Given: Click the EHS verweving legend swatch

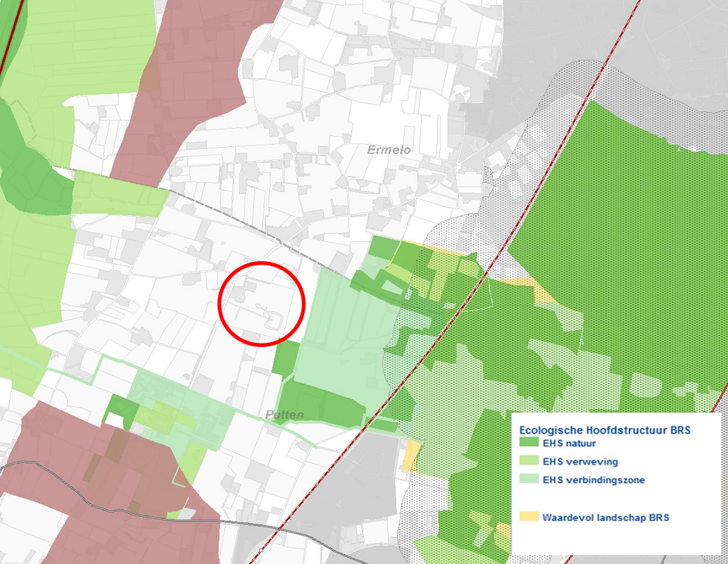Looking at the screenshot, I should click(528, 462).
